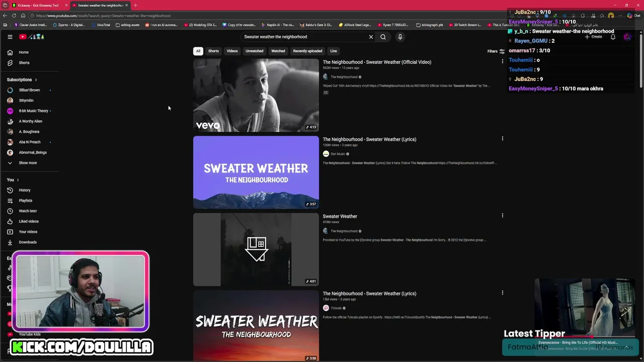Viewport: 644px width, 362px height.
Task: Open more options for the 419M views Sweater Weather
Action: (x=502, y=215)
